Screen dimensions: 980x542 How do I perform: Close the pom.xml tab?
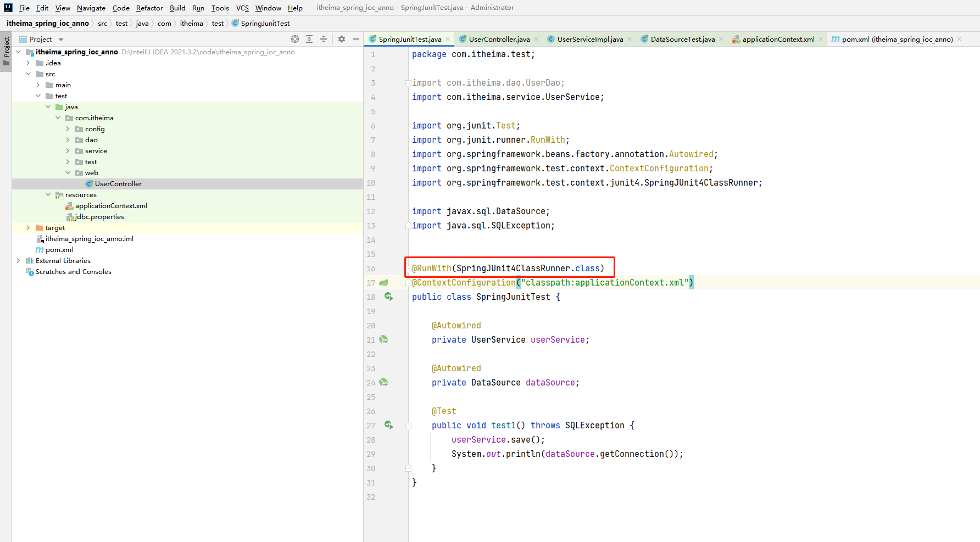coord(959,39)
